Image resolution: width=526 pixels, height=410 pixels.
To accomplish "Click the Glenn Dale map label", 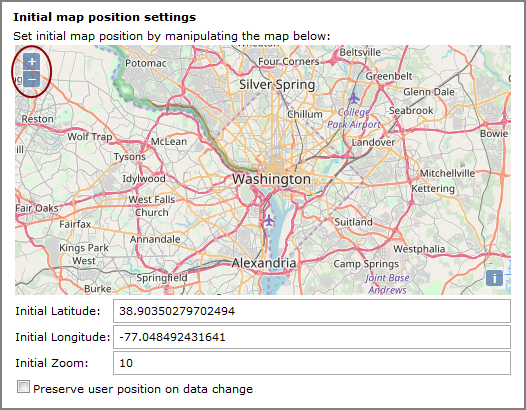I will point(429,92).
